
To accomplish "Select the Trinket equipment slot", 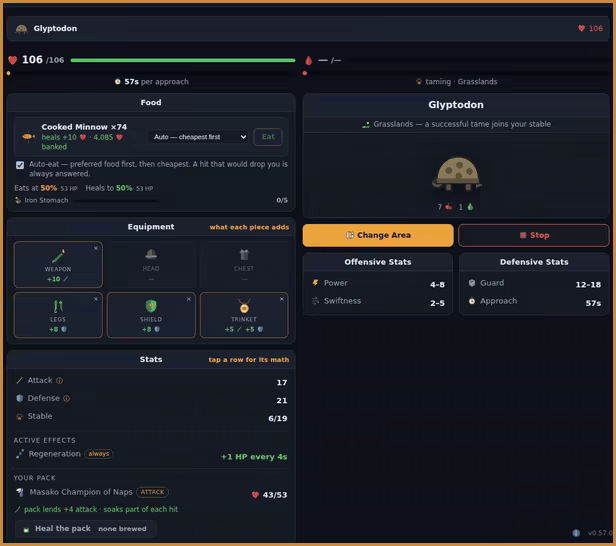I will pos(244,315).
